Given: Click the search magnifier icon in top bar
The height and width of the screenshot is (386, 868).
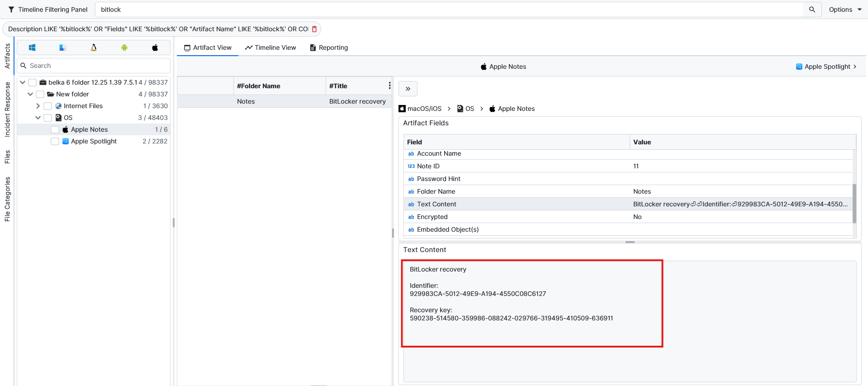Looking at the screenshot, I should tap(812, 10).
